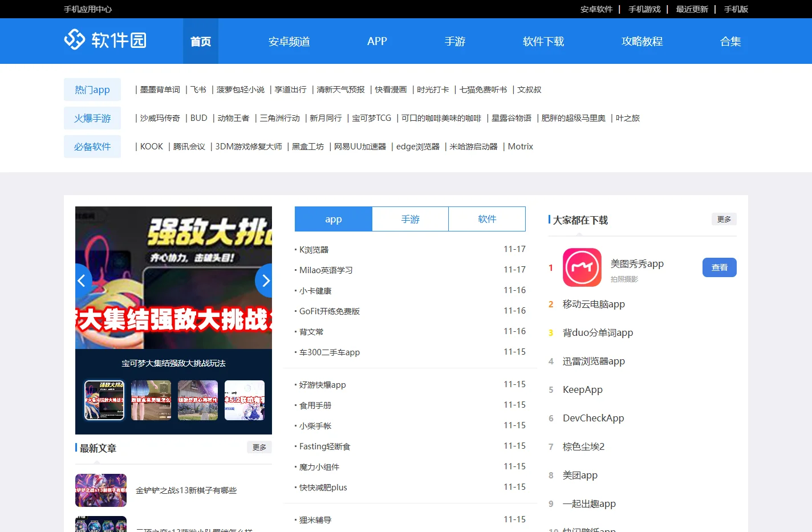Open Fasting轻断食 list entry
Viewport: 812px width, 532px height.
(x=325, y=446)
